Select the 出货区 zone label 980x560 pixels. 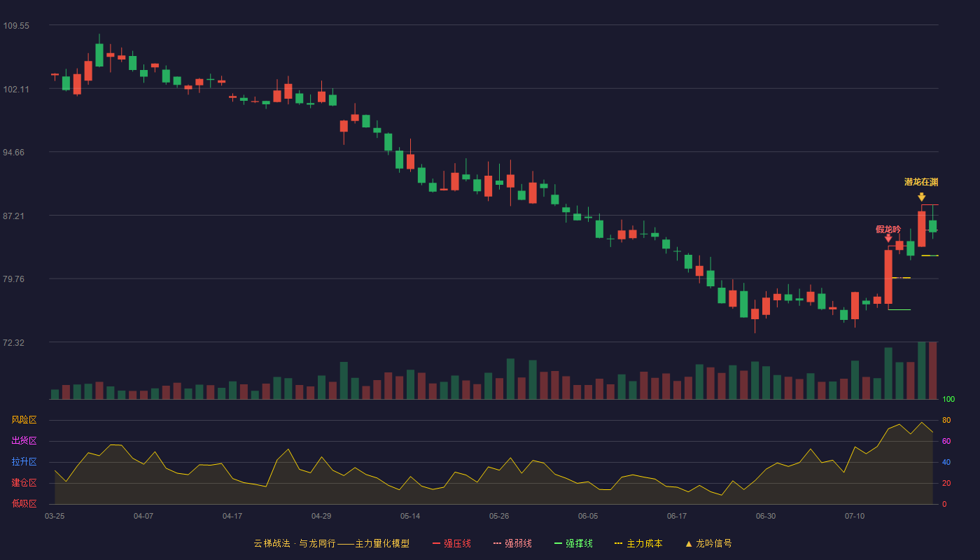pyautogui.click(x=24, y=441)
